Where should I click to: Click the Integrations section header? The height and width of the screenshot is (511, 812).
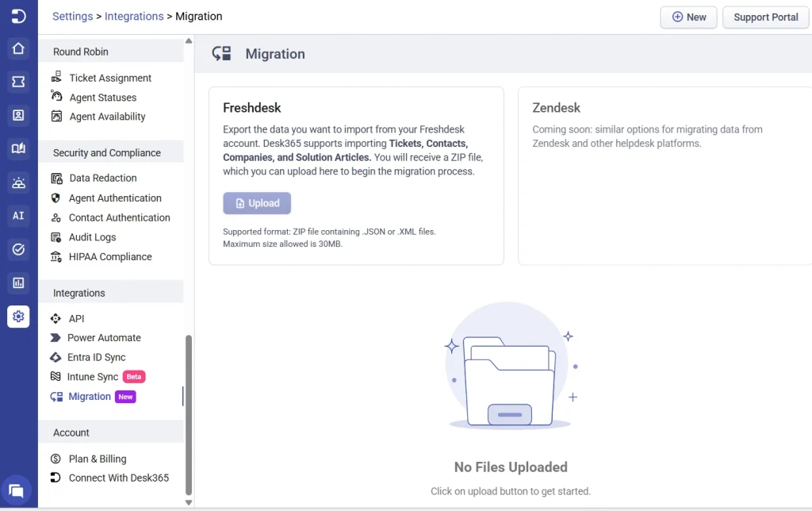111,292
